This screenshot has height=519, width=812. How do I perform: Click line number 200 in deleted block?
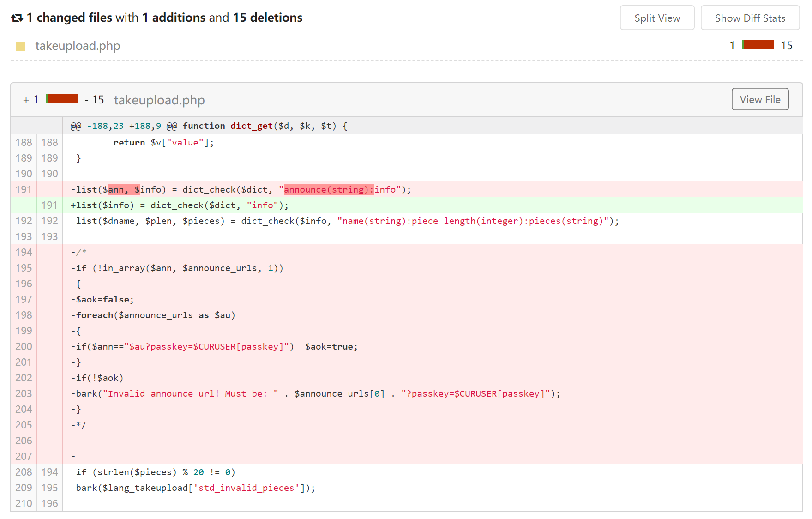(24, 346)
